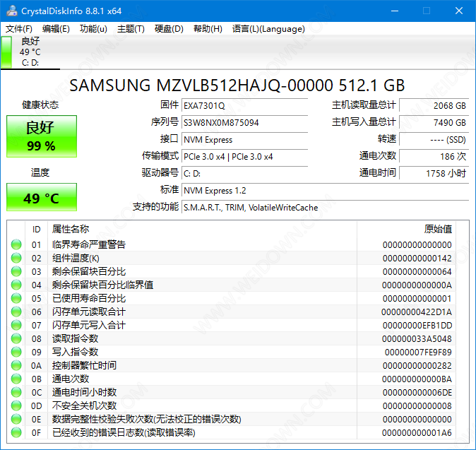Click the CrystalDiskInfo app icon in title bar
The width and height of the screenshot is (476, 450).
pos(11,11)
